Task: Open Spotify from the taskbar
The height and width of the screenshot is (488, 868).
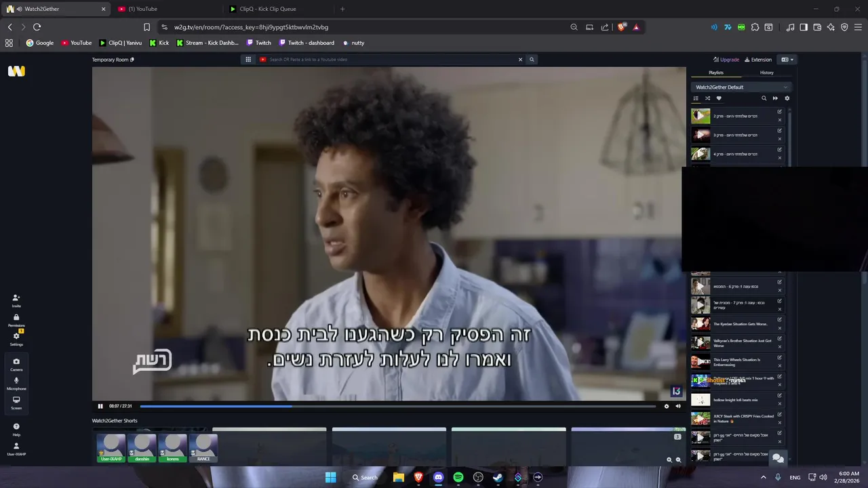Action: [458, 477]
